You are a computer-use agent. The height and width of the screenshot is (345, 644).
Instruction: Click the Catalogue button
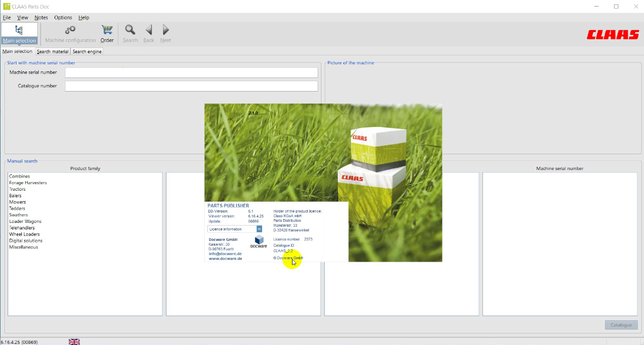pyautogui.click(x=621, y=325)
